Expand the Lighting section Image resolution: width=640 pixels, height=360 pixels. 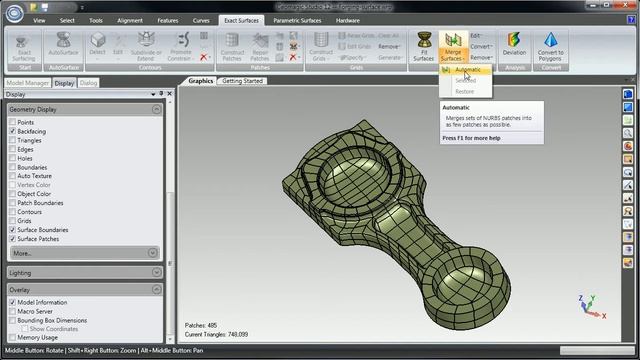click(156, 272)
